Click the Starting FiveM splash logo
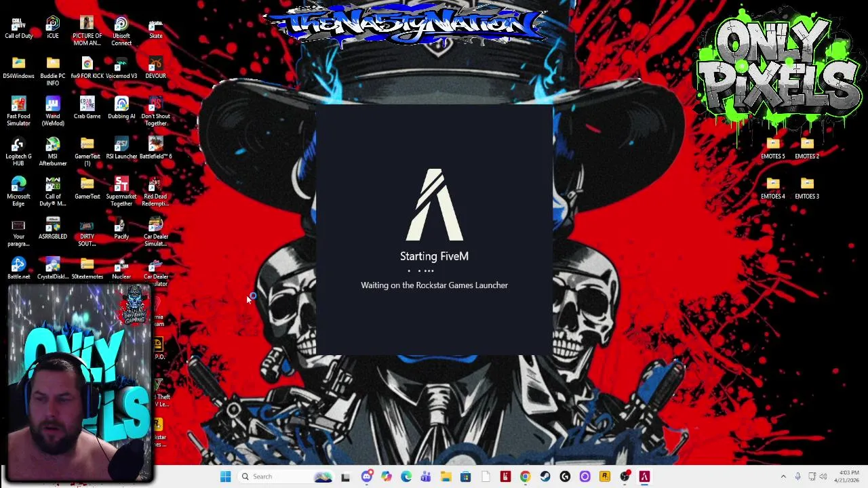Image resolution: width=868 pixels, height=488 pixels. click(434, 205)
